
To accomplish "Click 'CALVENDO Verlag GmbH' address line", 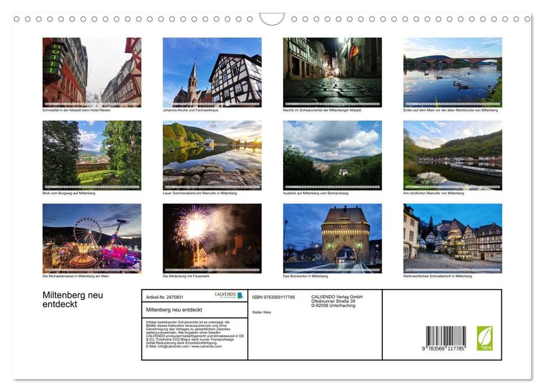I will pyautogui.click(x=337, y=297).
